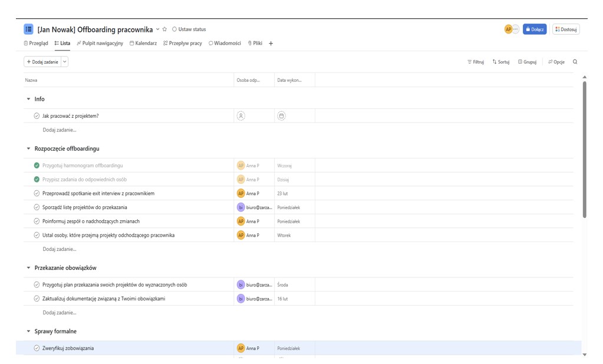603x364 pixels.
Task: Set due date for 'Jak pracować z projektem?'
Action: click(281, 116)
